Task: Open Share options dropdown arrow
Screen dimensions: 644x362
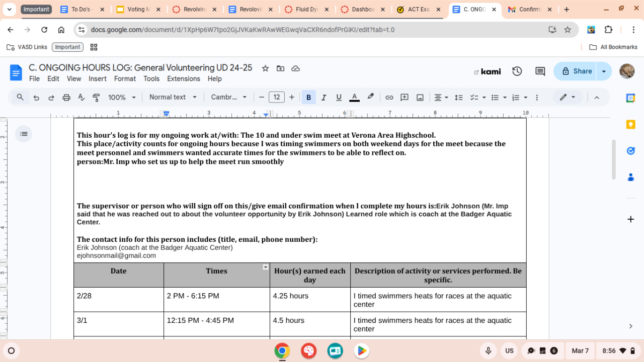Action: tap(604, 71)
